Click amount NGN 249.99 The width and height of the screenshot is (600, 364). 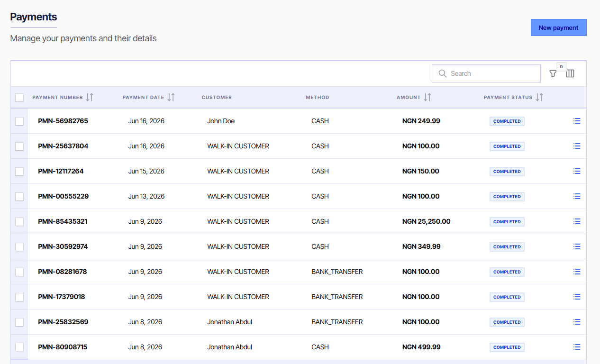[x=421, y=121]
